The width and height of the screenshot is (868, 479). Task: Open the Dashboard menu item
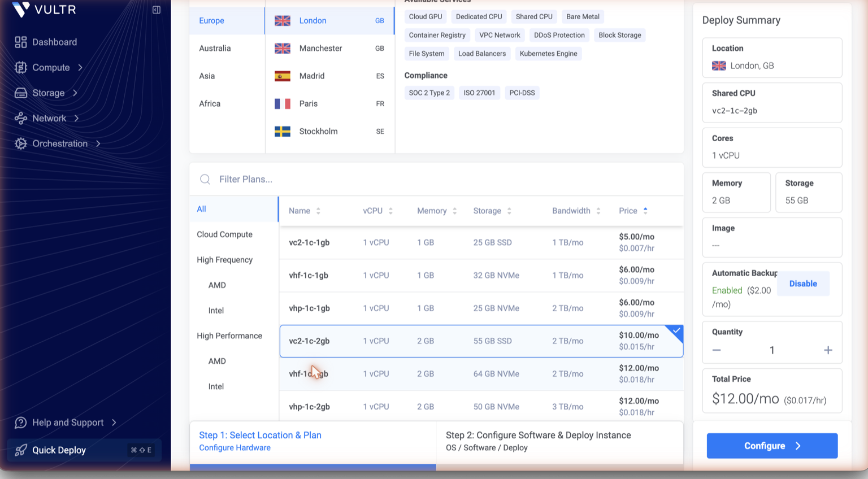(x=54, y=42)
